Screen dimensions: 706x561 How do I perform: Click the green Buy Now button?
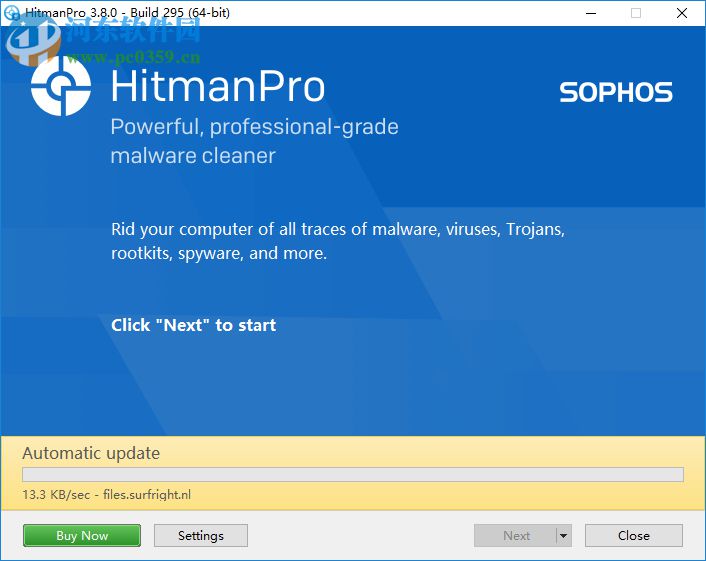tap(81, 535)
